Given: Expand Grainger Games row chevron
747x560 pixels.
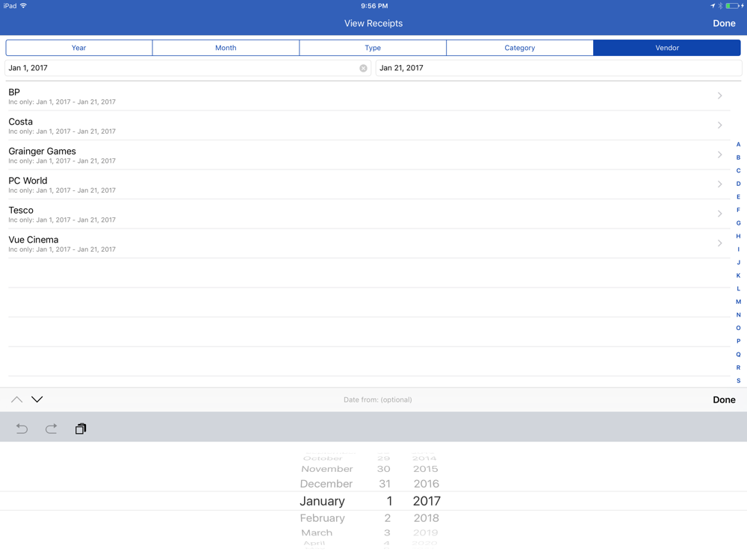Looking at the screenshot, I should coord(719,155).
